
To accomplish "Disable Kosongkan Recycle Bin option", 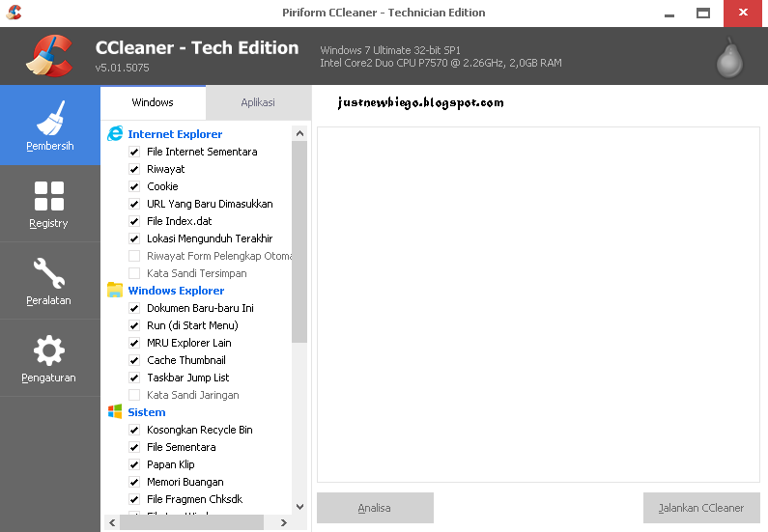I will click(x=134, y=430).
